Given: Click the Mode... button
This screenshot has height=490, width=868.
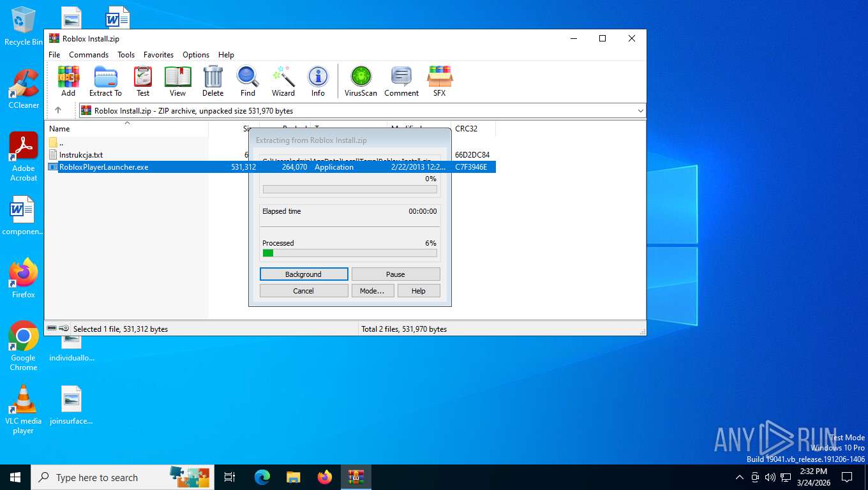Looking at the screenshot, I should pyautogui.click(x=372, y=291).
